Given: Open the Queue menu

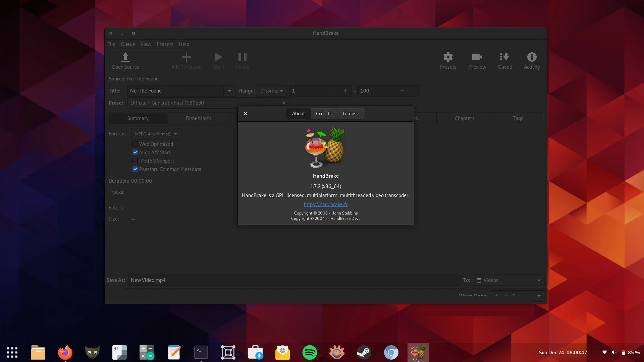Looking at the screenshot, I should [x=128, y=44].
